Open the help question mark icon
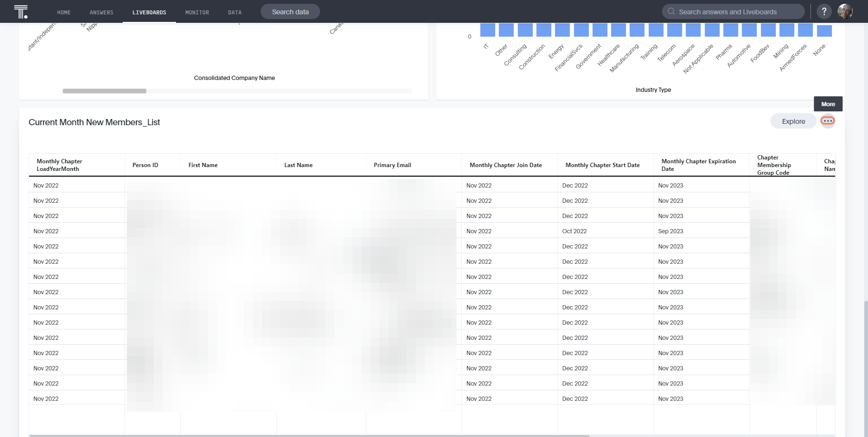 pos(824,11)
